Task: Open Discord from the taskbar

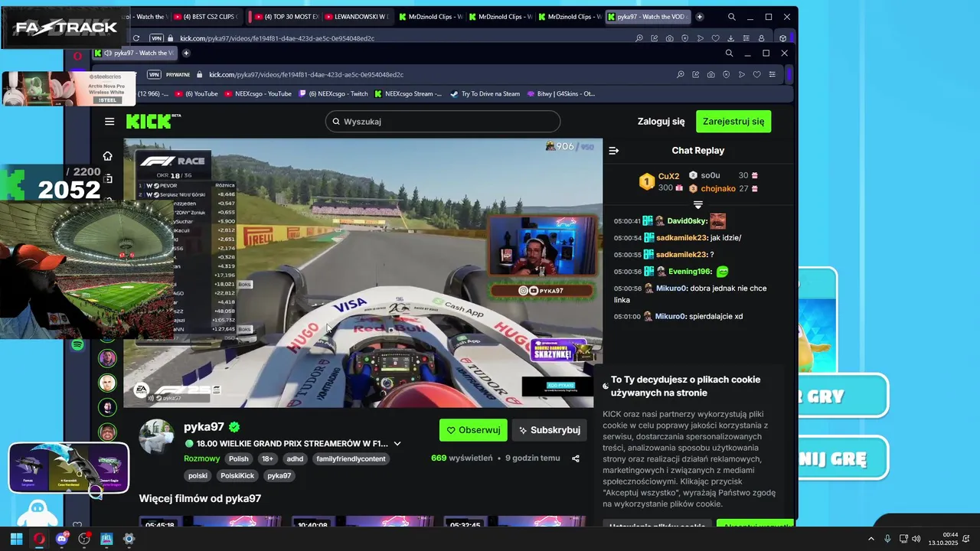Action: click(x=62, y=539)
